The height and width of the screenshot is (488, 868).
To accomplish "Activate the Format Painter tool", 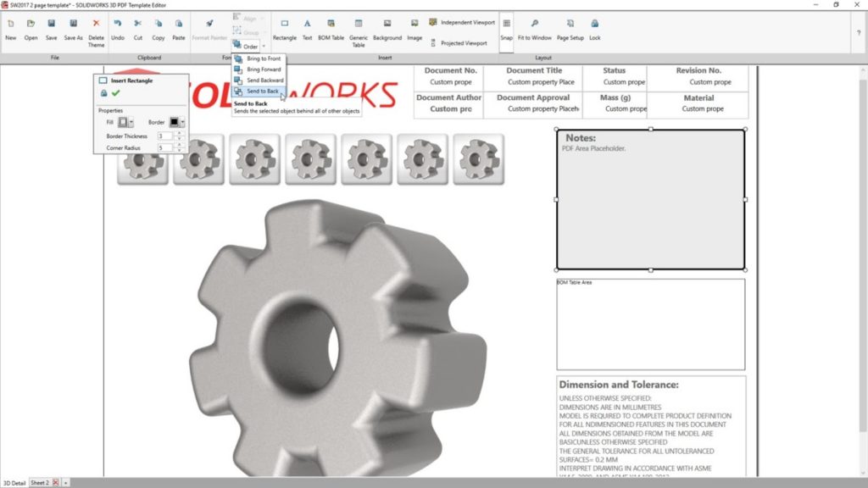I will pyautogui.click(x=209, y=30).
